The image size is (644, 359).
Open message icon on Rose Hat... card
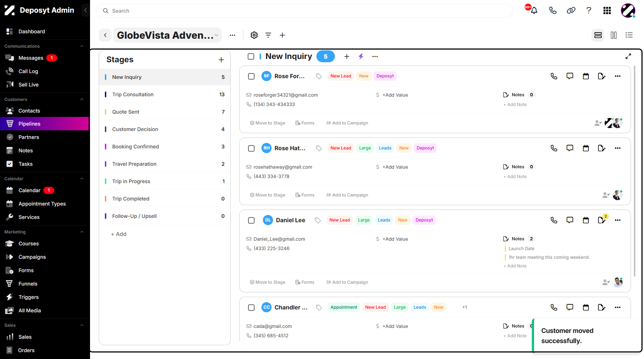click(570, 148)
